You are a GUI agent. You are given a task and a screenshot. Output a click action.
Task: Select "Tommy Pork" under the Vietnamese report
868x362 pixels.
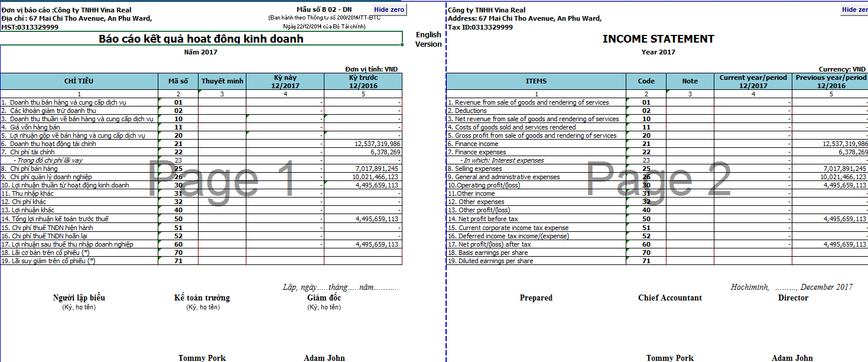202,358
